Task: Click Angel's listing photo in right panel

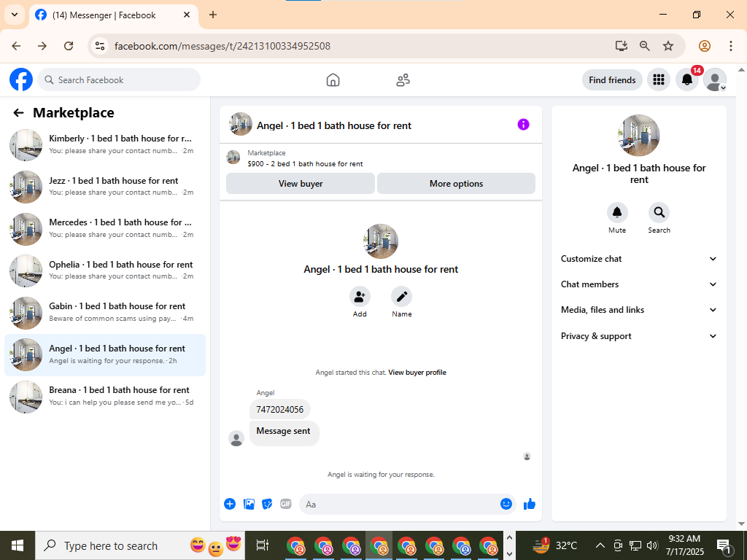Action: pyautogui.click(x=639, y=135)
